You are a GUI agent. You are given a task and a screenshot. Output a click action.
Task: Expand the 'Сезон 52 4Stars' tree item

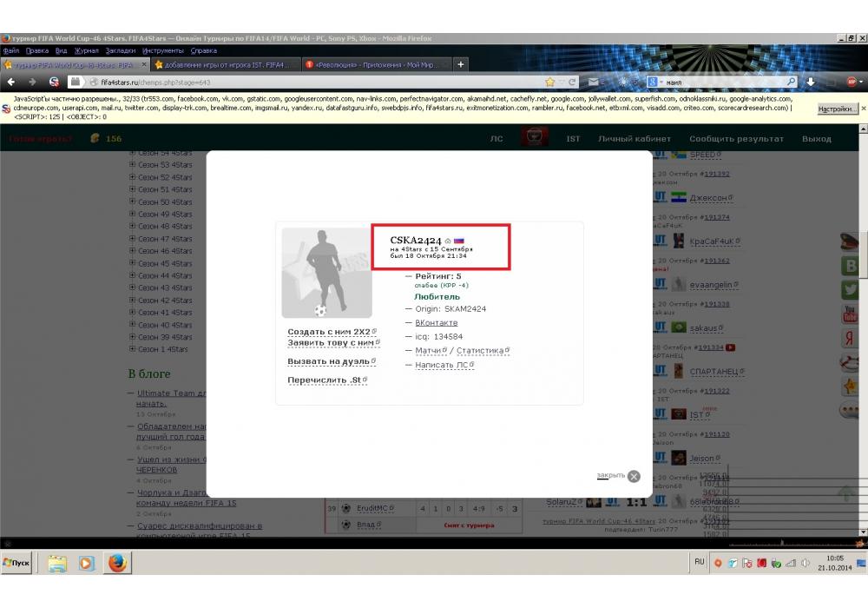click(x=132, y=177)
